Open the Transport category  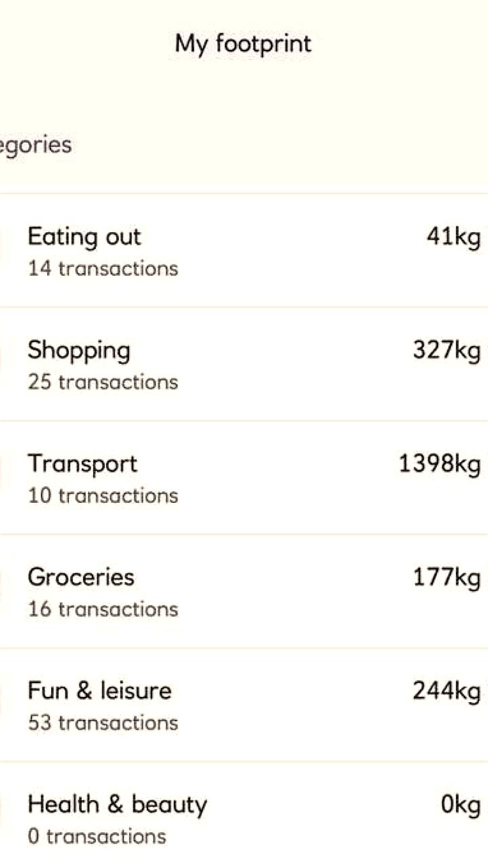coord(82,465)
